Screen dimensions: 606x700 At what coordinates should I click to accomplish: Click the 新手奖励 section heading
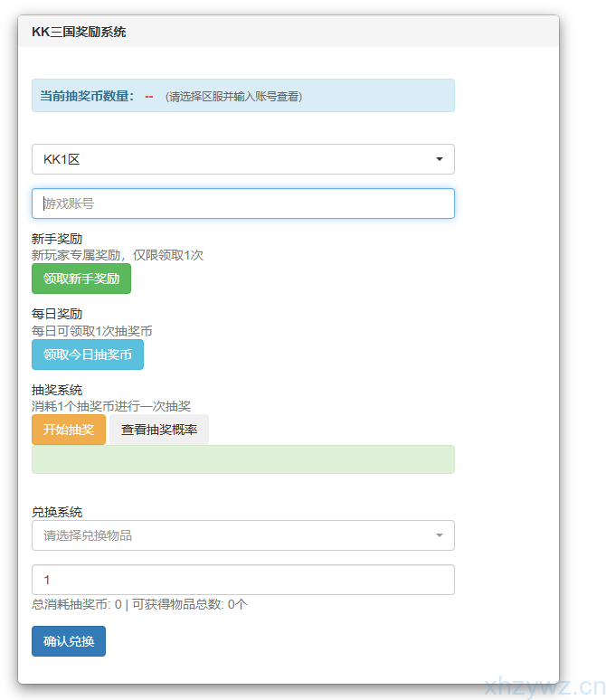tap(57, 240)
